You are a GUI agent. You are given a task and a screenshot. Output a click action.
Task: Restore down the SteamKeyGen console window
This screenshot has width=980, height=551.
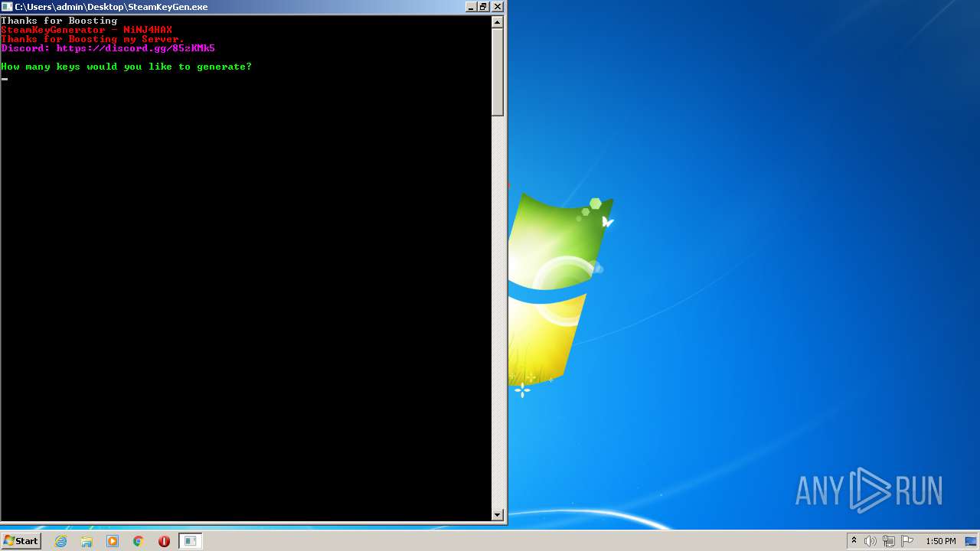(484, 6)
